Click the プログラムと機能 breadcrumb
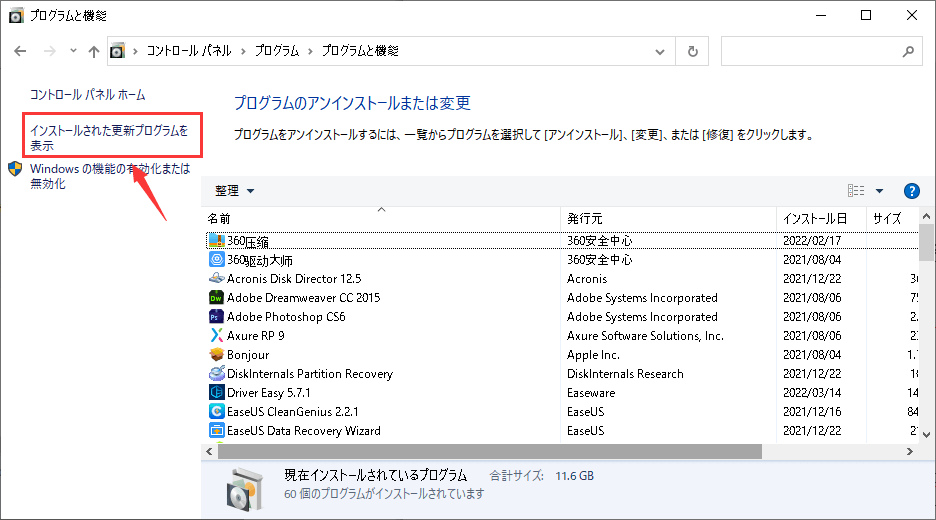This screenshot has height=520, width=936. (360, 51)
